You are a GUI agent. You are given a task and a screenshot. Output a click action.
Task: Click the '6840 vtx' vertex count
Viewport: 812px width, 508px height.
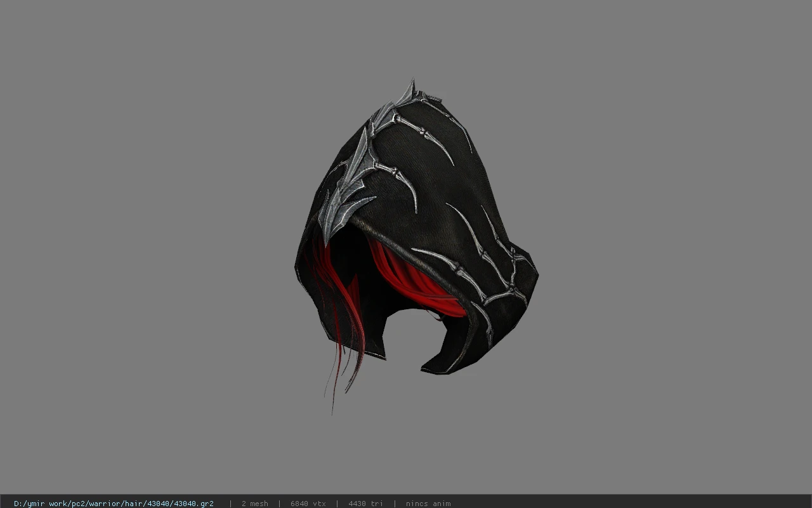(308, 504)
